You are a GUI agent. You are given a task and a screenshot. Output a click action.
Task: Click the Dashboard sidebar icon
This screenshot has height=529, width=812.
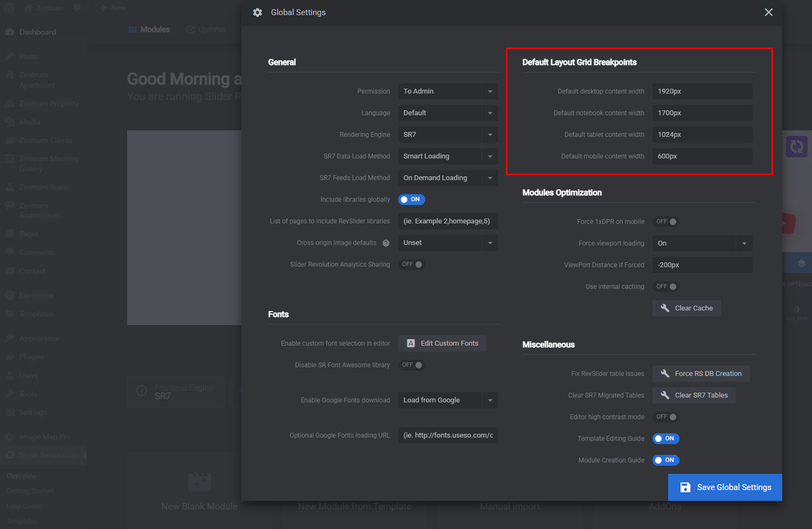point(10,32)
